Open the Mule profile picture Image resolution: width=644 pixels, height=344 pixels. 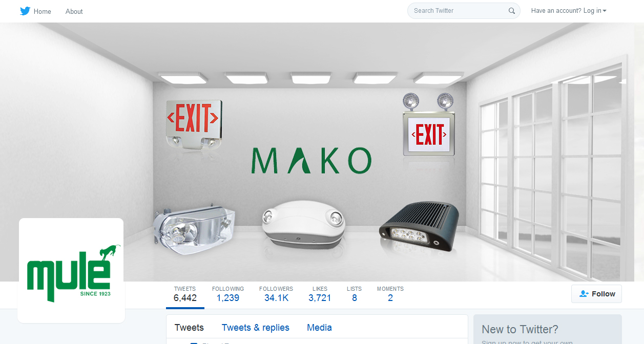71,270
